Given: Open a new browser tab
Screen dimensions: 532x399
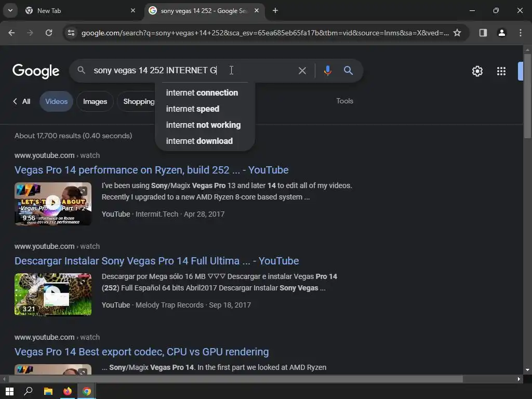Looking at the screenshot, I should point(275,10).
